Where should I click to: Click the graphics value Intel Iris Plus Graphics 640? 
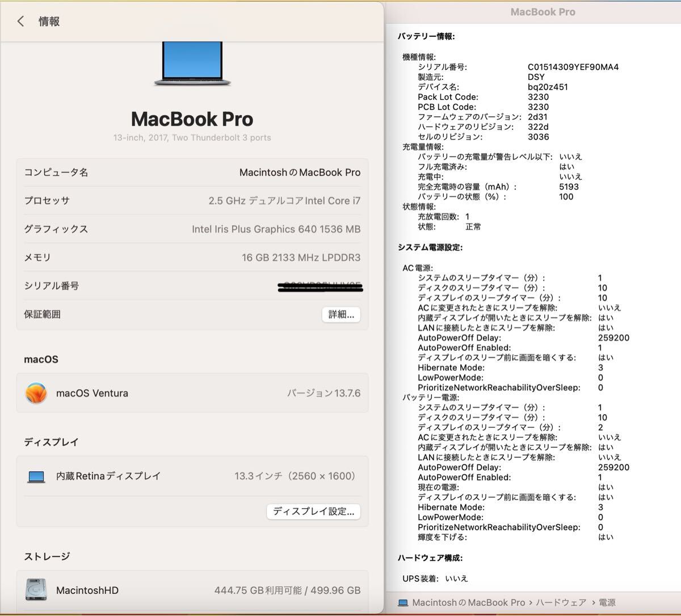[276, 229]
